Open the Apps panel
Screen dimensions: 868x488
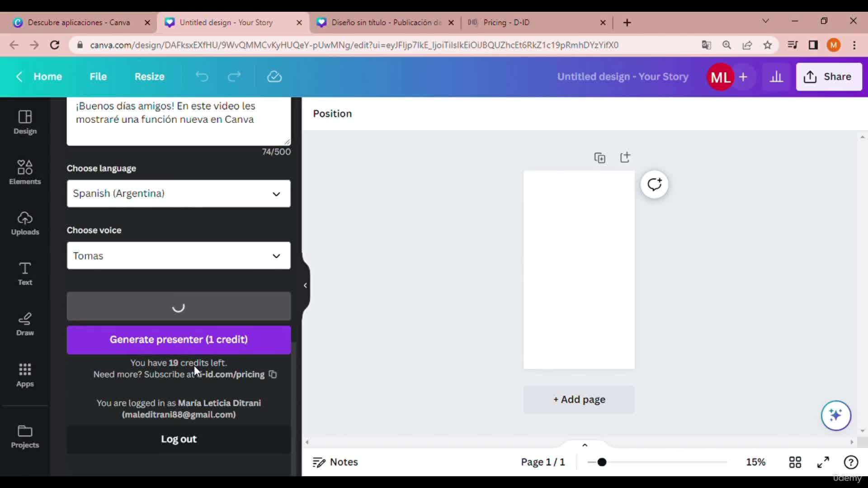[25, 375]
